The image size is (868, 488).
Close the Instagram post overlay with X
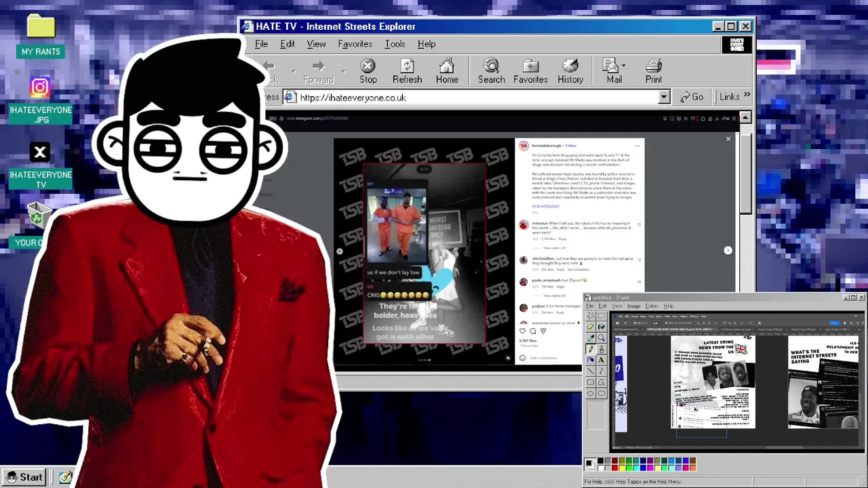click(x=728, y=139)
